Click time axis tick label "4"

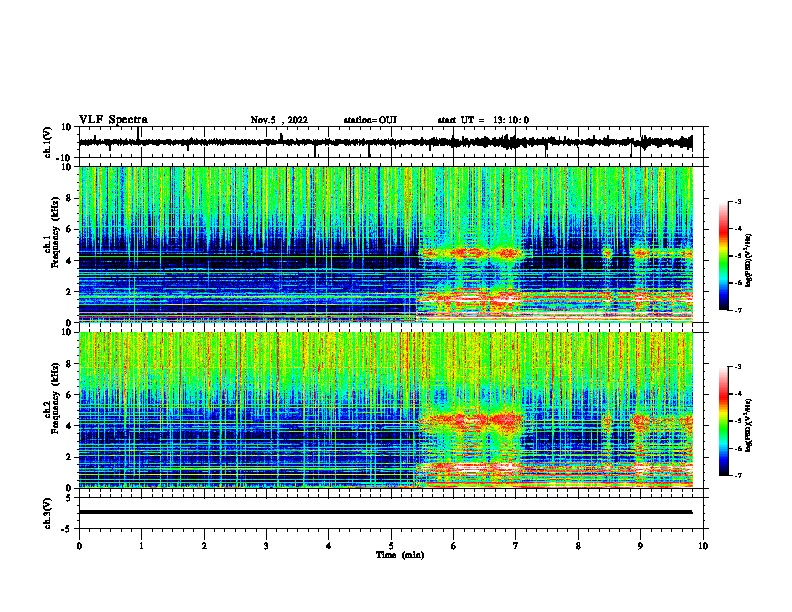329,546
